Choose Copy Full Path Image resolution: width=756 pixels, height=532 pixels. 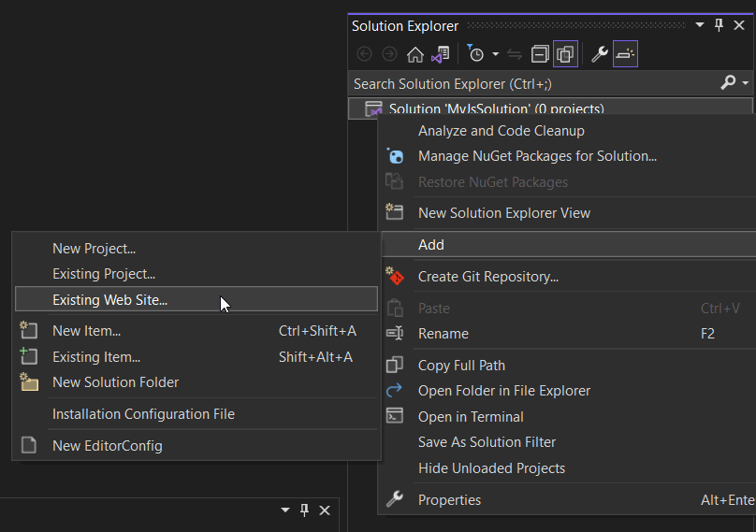(x=461, y=366)
